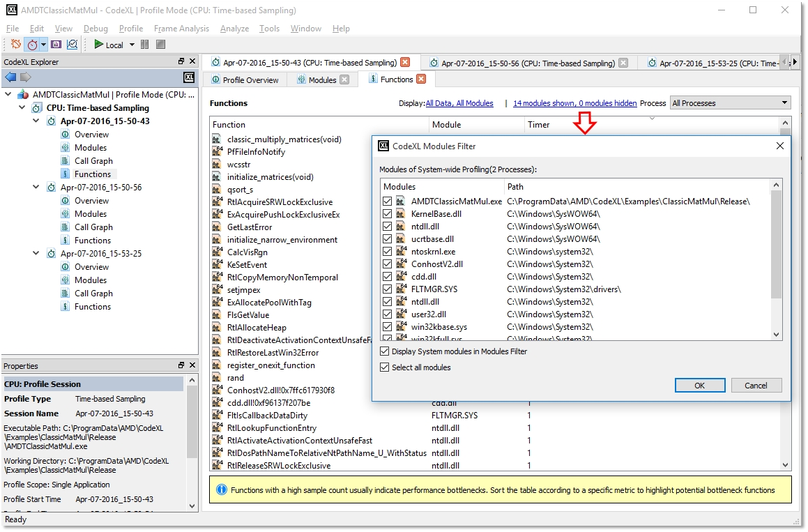Sort modules by Path column header

tap(637, 187)
